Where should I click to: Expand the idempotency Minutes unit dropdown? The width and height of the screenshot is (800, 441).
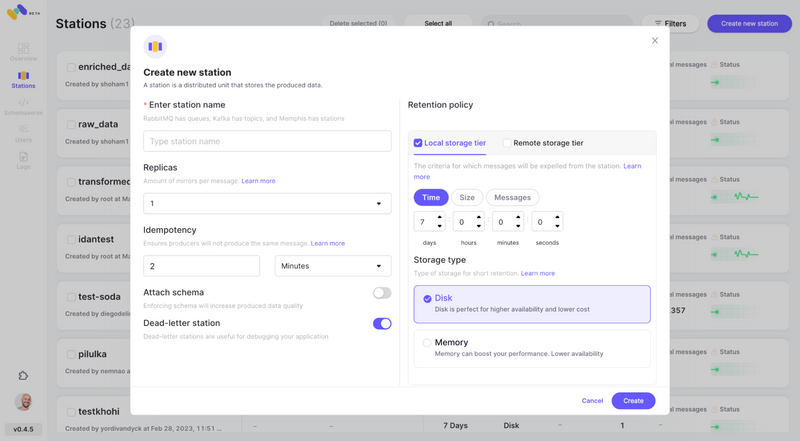(x=333, y=266)
